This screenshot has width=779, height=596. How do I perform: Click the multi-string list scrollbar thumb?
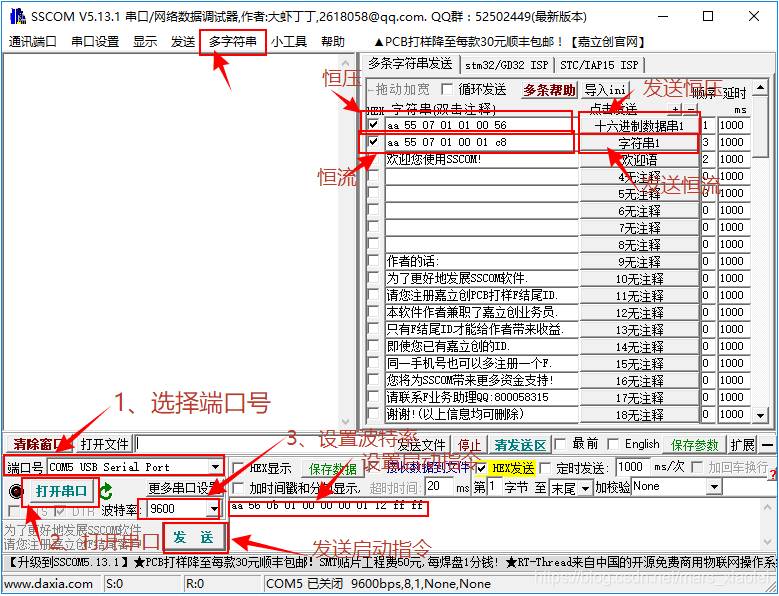tap(760, 128)
